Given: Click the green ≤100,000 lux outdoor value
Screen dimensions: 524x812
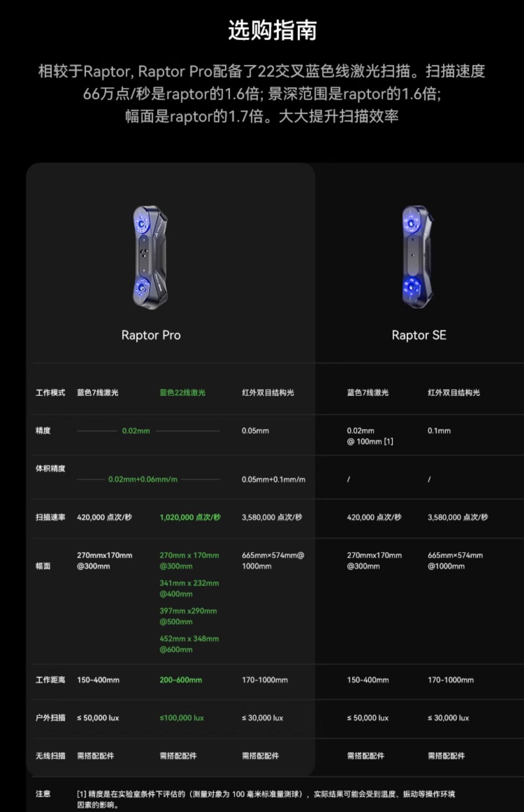Looking at the screenshot, I should [x=182, y=718].
